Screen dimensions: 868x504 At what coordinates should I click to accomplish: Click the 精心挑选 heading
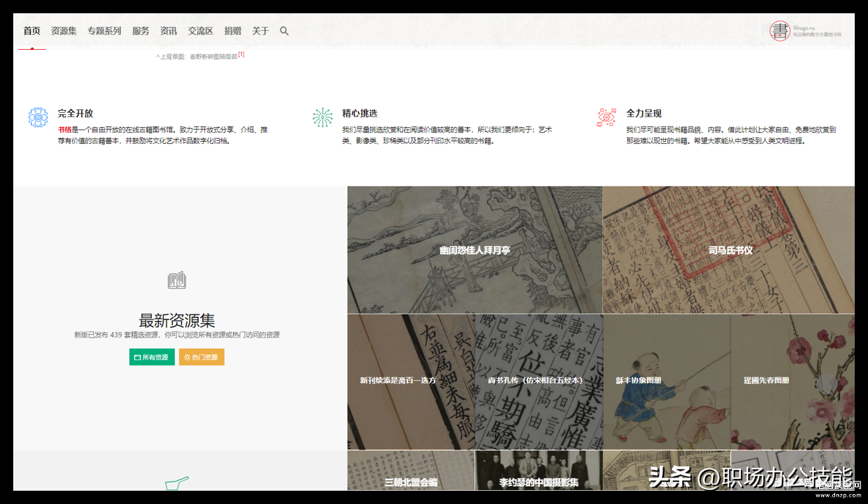(360, 113)
